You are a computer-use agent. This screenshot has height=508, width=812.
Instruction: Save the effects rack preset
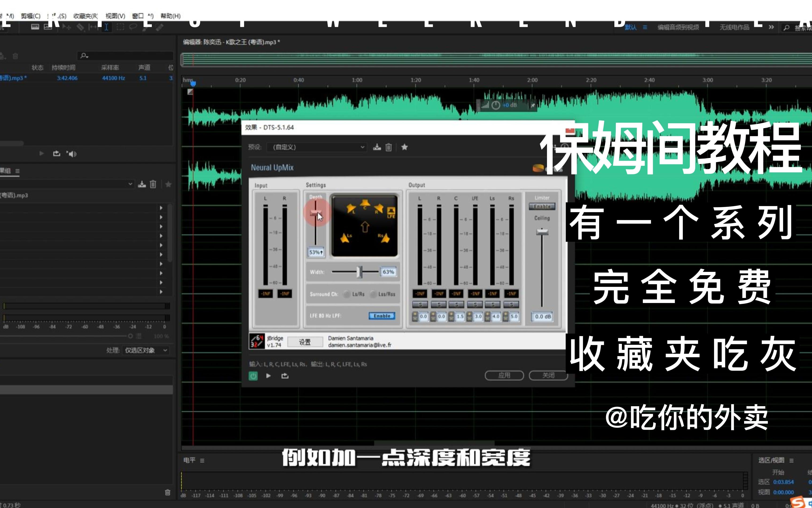[142, 184]
